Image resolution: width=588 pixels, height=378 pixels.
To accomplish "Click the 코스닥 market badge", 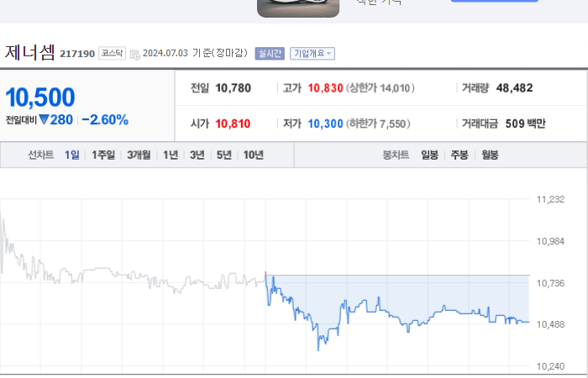I will click(112, 53).
